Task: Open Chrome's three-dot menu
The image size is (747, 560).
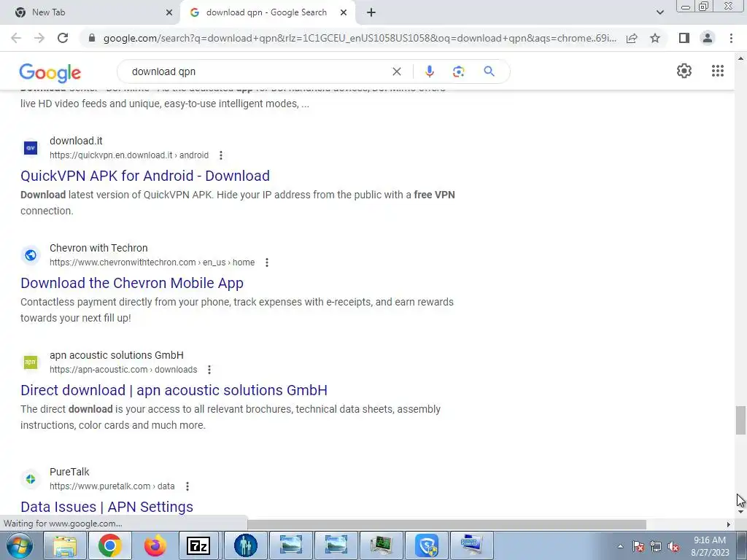Action: [731, 38]
